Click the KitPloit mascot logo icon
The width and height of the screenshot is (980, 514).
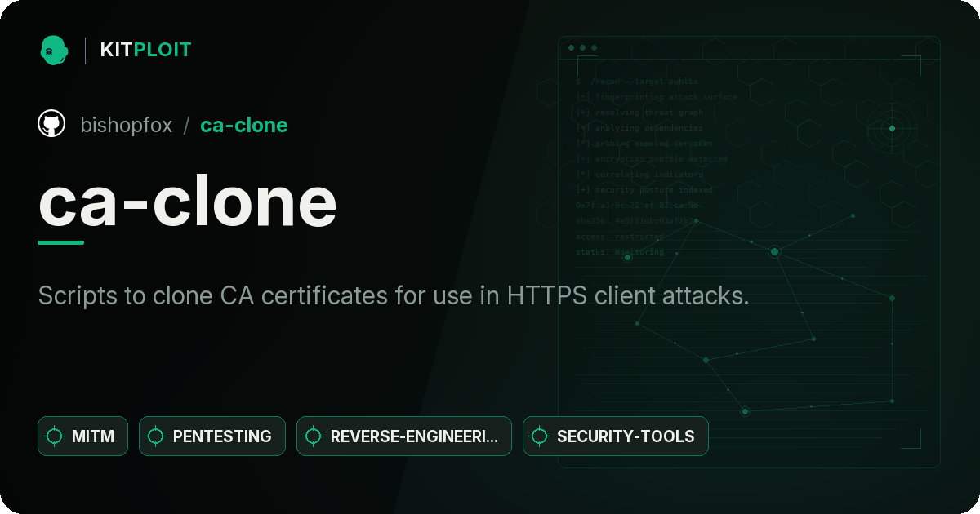point(54,50)
